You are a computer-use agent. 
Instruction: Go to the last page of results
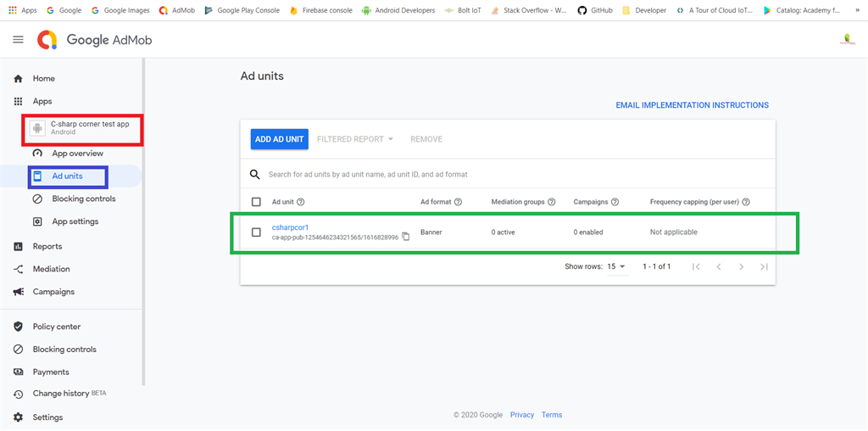pyautogui.click(x=764, y=267)
